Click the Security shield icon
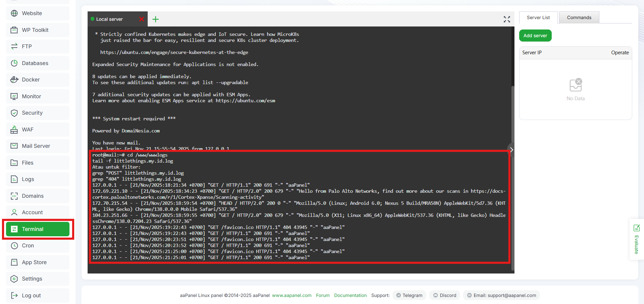This screenshot has height=304, width=644. coord(14,113)
